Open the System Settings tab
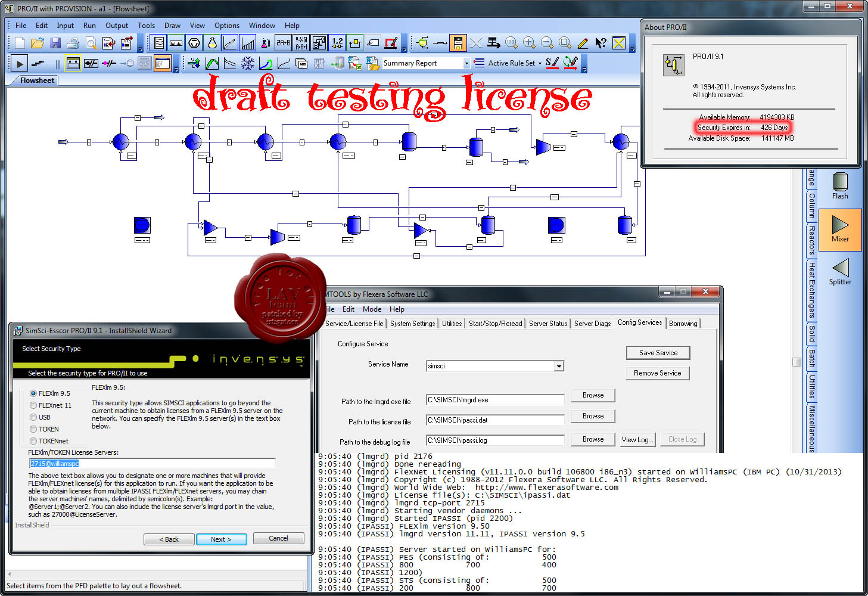The width and height of the screenshot is (868, 596). click(x=412, y=324)
